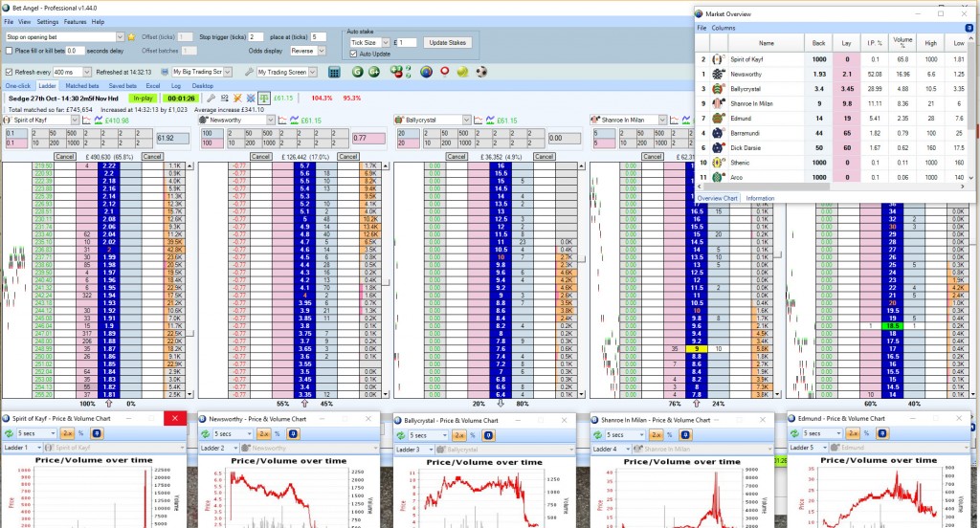Open red price chart icon for Spirit of Kayf
This screenshot has height=528, width=980.
86,120
